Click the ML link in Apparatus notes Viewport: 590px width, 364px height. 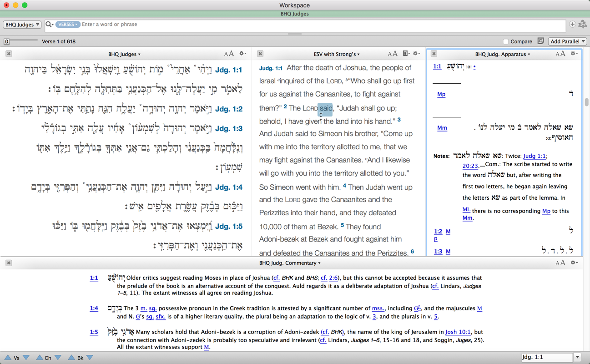tap(466, 210)
